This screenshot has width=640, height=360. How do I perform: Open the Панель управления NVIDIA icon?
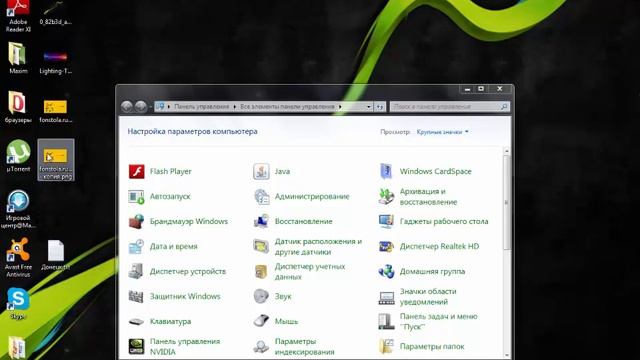tap(136, 347)
